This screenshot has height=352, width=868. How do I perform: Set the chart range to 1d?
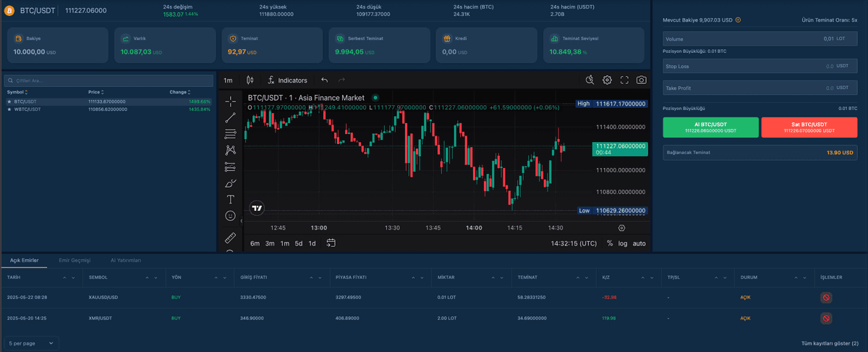pyautogui.click(x=312, y=243)
